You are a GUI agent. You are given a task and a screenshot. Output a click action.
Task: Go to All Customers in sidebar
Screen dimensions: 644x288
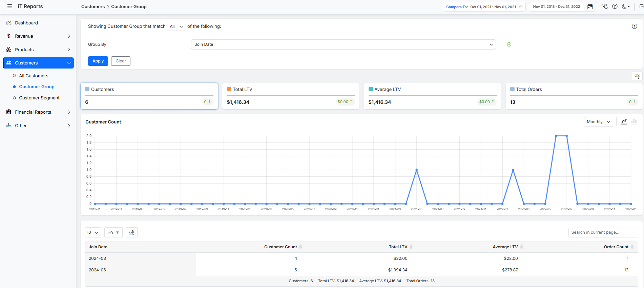pyautogui.click(x=34, y=76)
